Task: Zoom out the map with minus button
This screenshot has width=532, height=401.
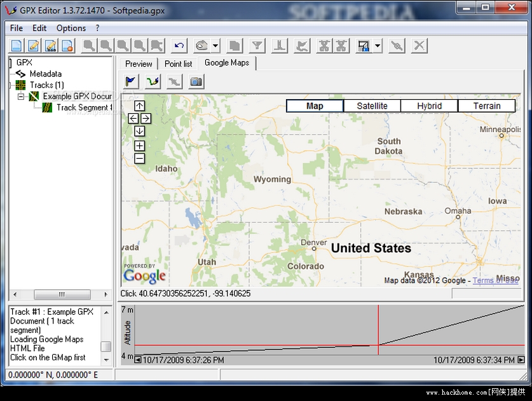Action: click(x=139, y=158)
